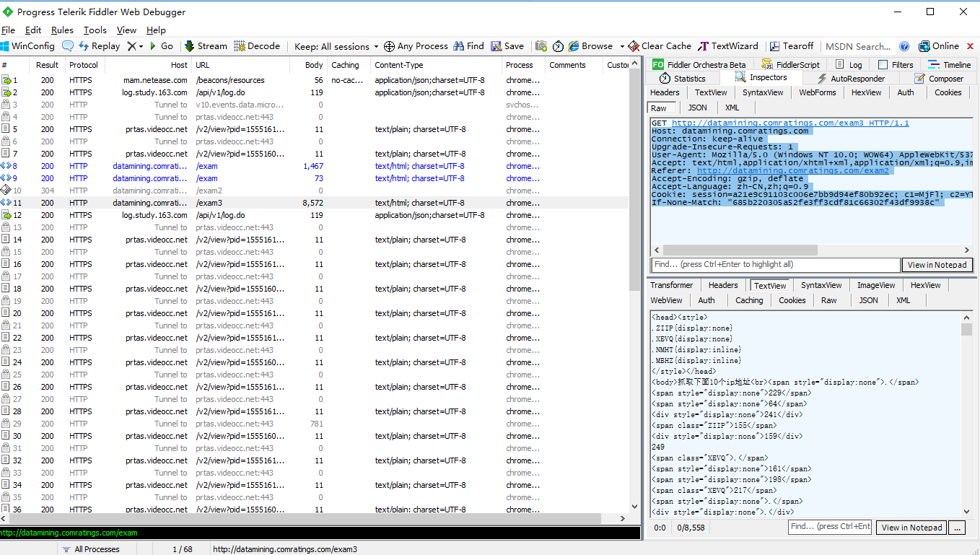
Task: Select the response Caching tab
Action: pyautogui.click(x=749, y=300)
